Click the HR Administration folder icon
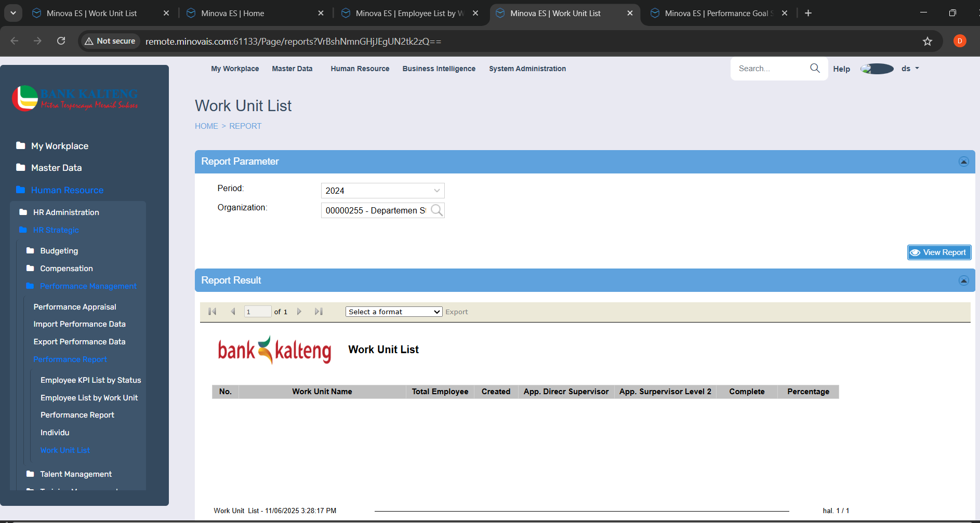Image resolution: width=980 pixels, height=523 pixels. 23,212
